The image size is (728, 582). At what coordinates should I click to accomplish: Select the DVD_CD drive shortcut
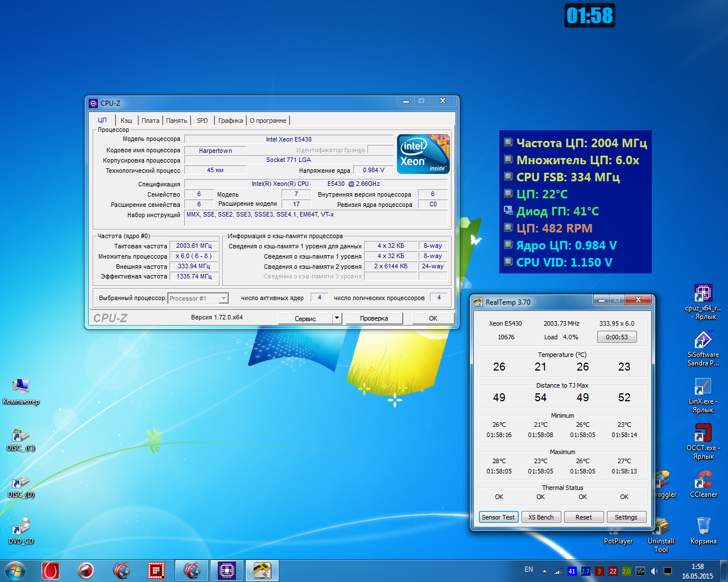click(x=21, y=532)
